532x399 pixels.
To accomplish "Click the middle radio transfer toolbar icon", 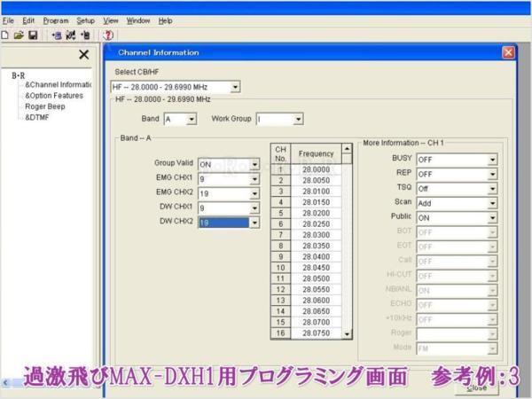I will (x=71, y=35).
